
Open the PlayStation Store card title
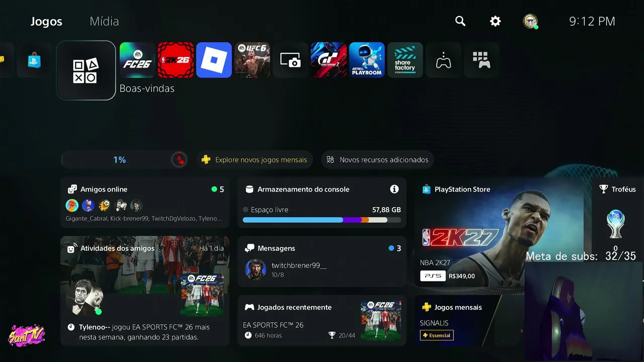click(x=462, y=190)
